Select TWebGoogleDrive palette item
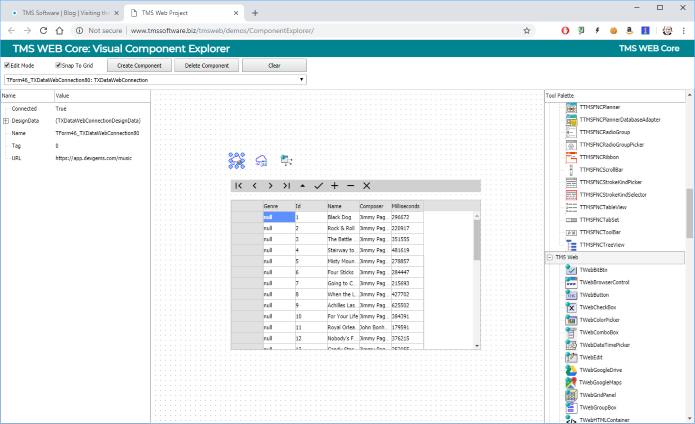695x424 pixels. (601, 370)
